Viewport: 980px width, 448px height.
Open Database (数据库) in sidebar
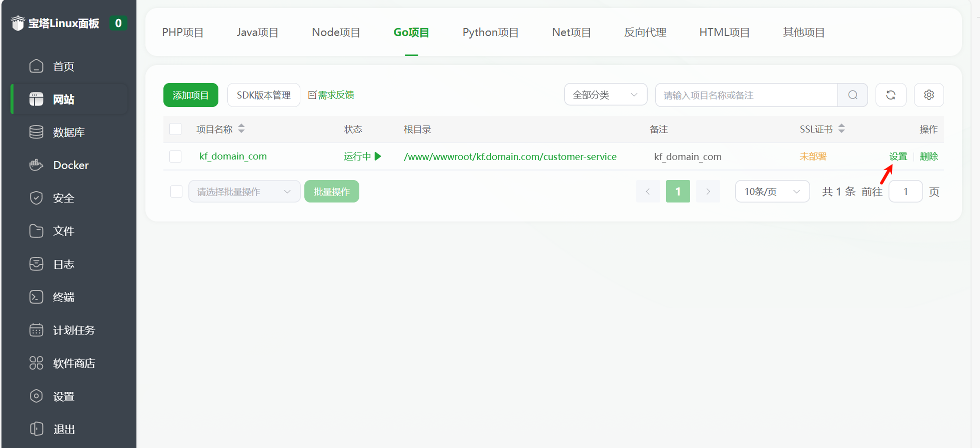coord(68,132)
